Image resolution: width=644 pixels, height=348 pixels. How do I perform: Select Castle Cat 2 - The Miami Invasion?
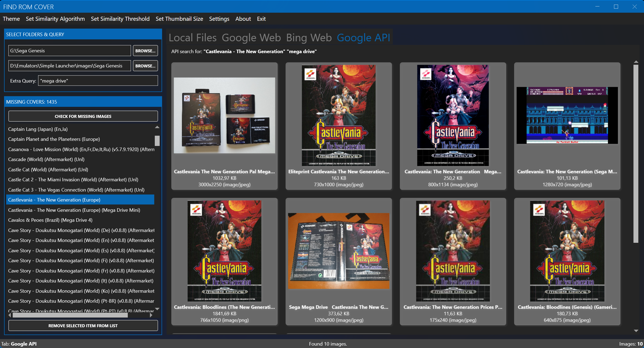click(80, 180)
